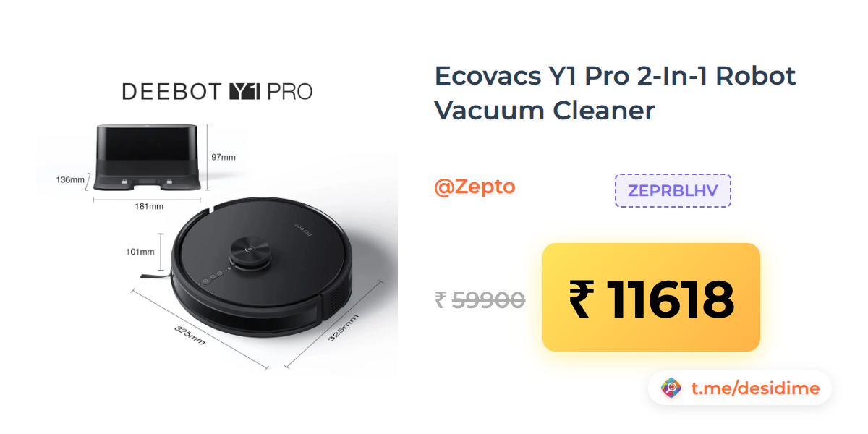Select the struck-through ₹ 59900 original price
This screenshot has height=434, width=868.
tap(480, 299)
